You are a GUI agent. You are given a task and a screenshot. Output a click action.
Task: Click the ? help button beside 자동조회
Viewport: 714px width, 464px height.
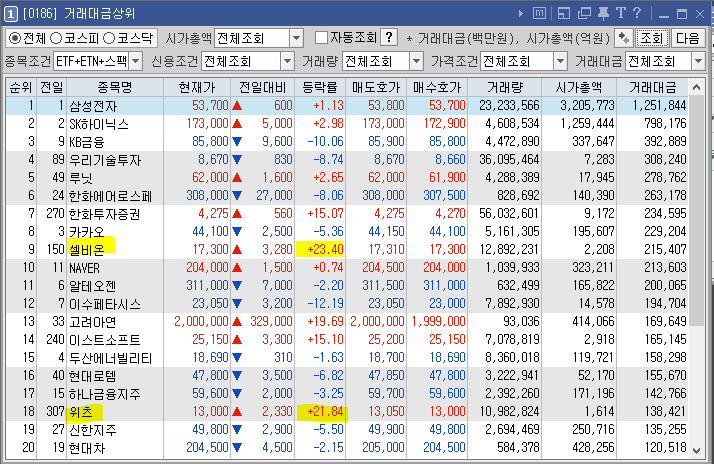pos(389,37)
